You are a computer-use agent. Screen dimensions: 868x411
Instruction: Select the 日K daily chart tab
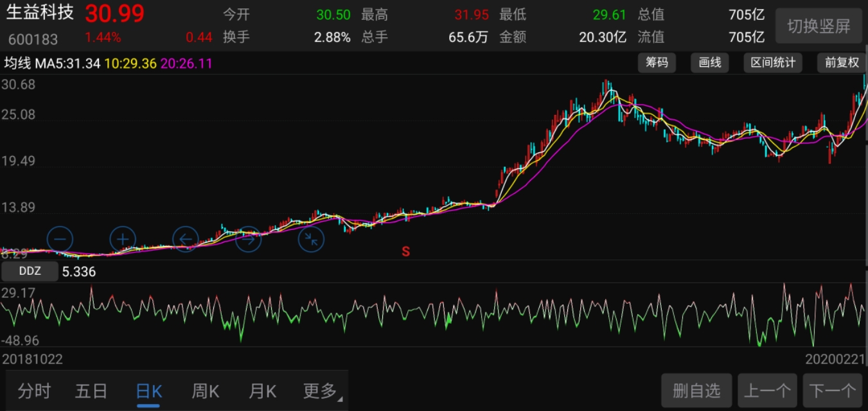coord(149,391)
